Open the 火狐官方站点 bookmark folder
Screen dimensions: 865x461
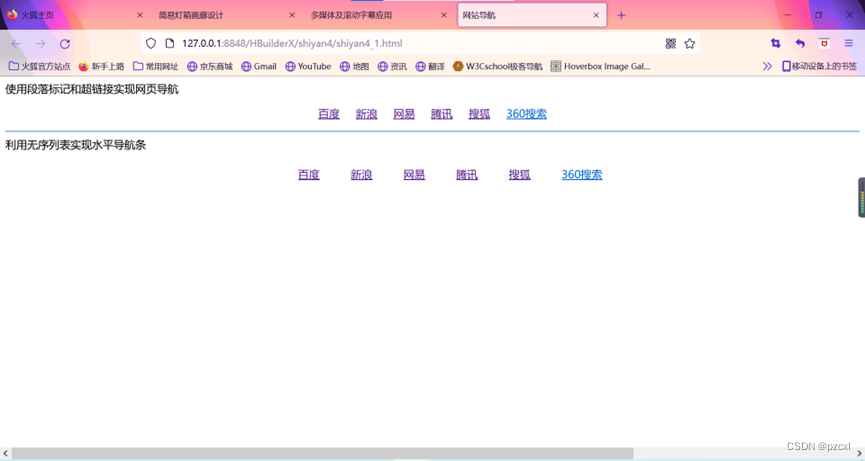40,66
